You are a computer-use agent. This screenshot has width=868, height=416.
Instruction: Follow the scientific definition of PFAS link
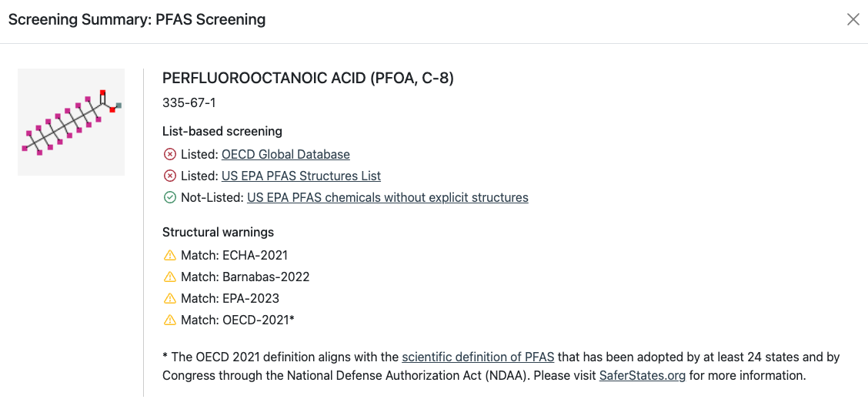coord(479,357)
